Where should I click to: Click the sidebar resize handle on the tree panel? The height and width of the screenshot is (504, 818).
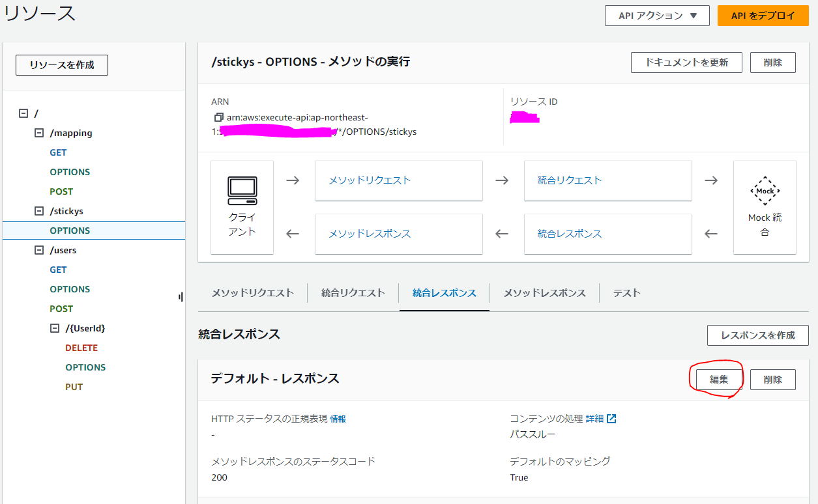click(x=181, y=296)
